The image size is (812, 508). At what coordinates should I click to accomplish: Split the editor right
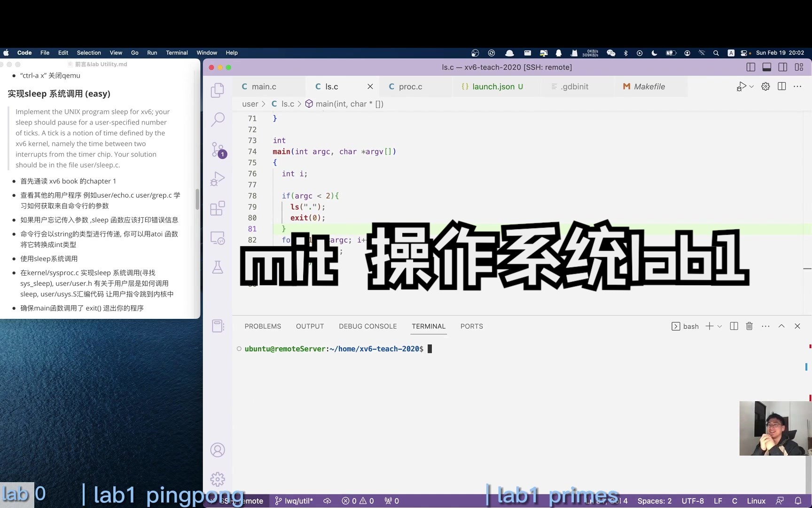click(x=782, y=87)
